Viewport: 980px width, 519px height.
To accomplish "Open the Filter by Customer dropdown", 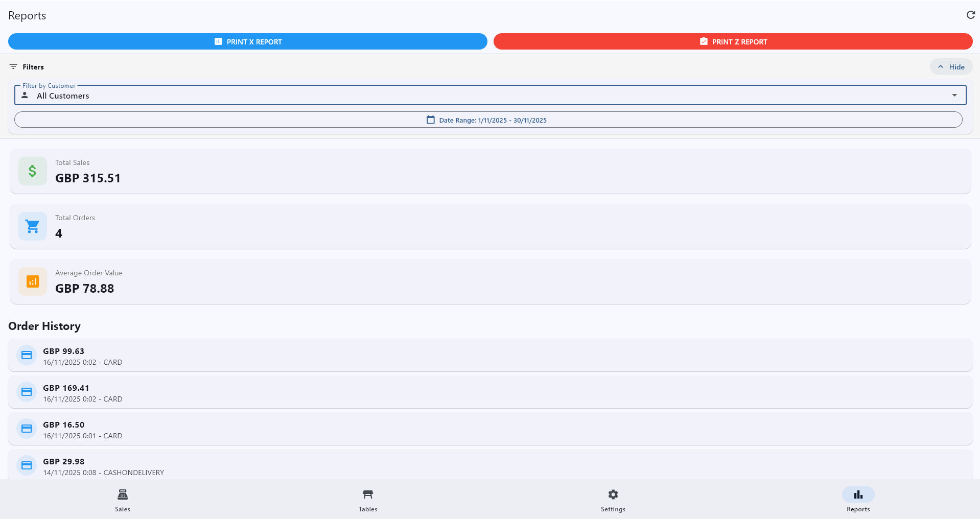I will [489, 96].
